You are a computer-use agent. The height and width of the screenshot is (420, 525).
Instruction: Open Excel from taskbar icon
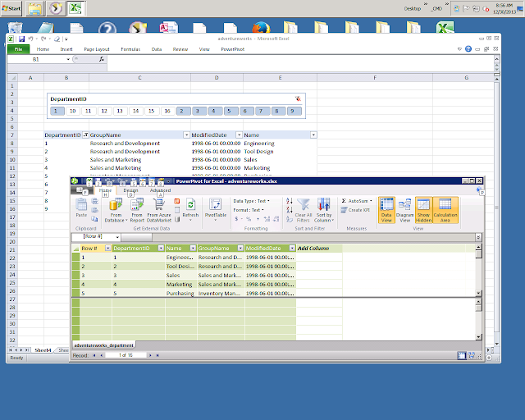[76, 8]
